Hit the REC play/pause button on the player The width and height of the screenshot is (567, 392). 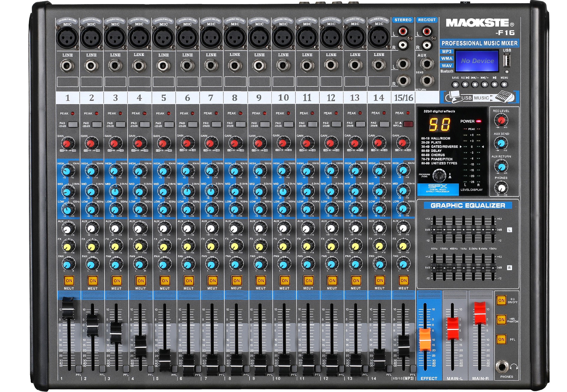pyautogui.click(x=465, y=85)
